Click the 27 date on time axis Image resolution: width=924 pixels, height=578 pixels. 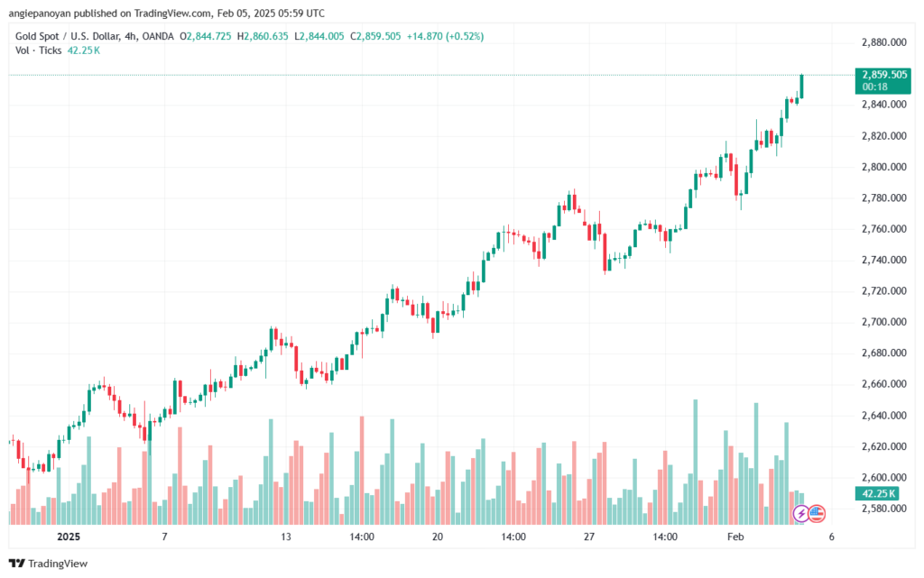point(588,537)
